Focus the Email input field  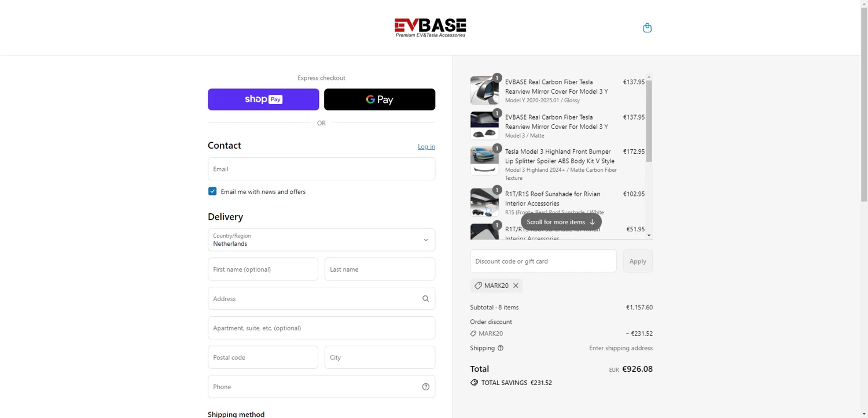321,169
